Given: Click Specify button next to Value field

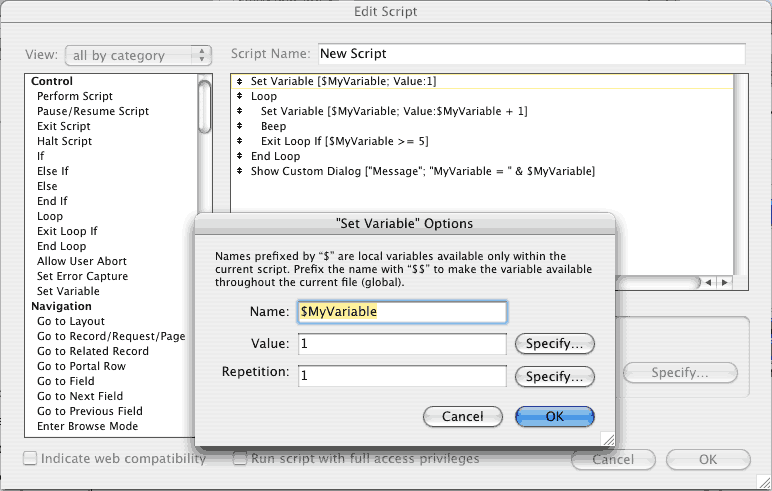Looking at the screenshot, I should (x=554, y=344).
